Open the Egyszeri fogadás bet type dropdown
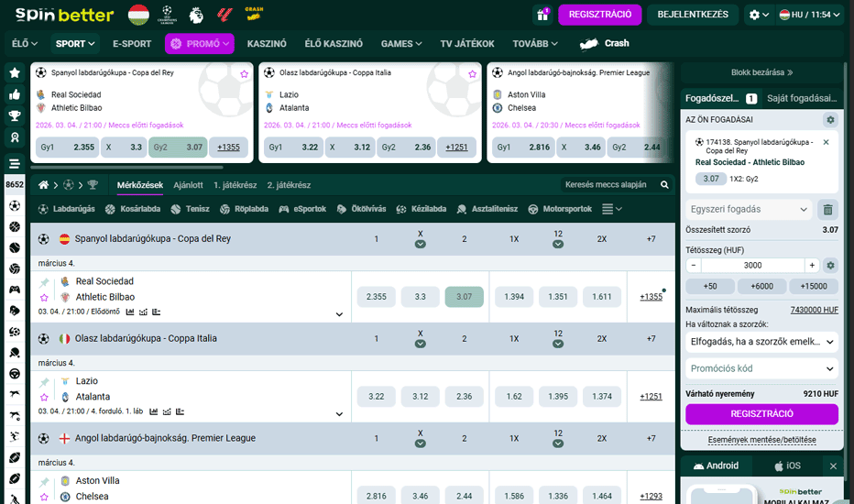This screenshot has width=854, height=504. [749, 209]
